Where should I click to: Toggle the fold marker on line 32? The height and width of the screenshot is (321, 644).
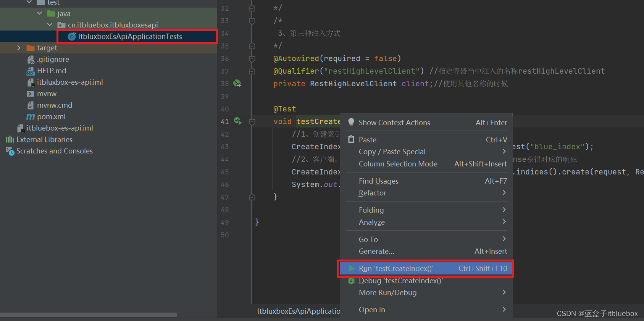(252, 8)
